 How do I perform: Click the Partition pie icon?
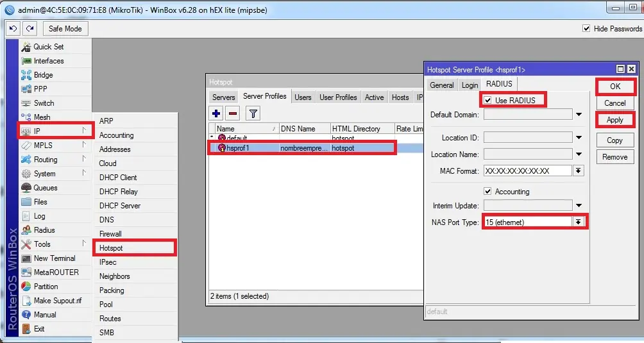26,287
